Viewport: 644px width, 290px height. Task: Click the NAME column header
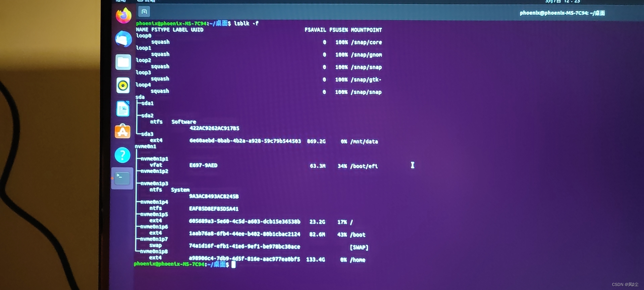click(142, 30)
